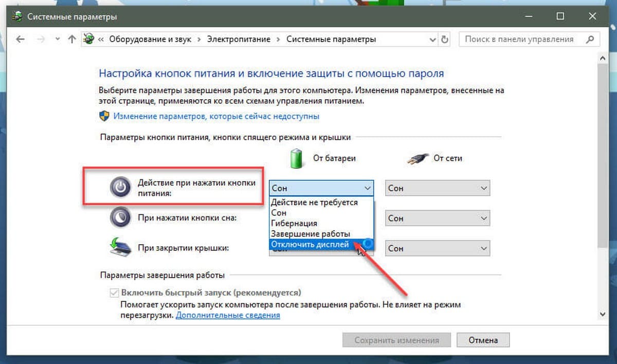Expand the address bar history dropdown
Viewport: 617px width, 364px height.
(x=433, y=39)
